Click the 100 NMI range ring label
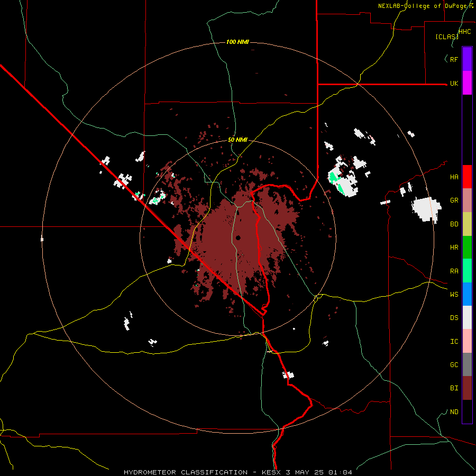 click(x=237, y=42)
